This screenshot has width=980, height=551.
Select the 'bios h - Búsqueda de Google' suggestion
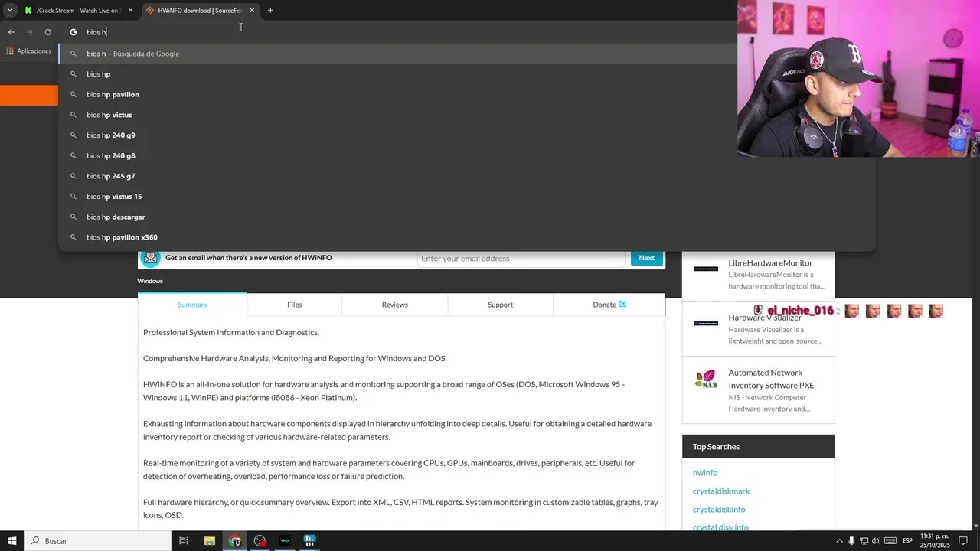click(398, 54)
